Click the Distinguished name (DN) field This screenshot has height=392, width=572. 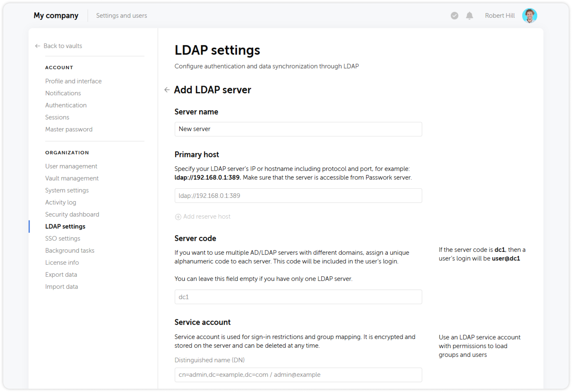298,375
